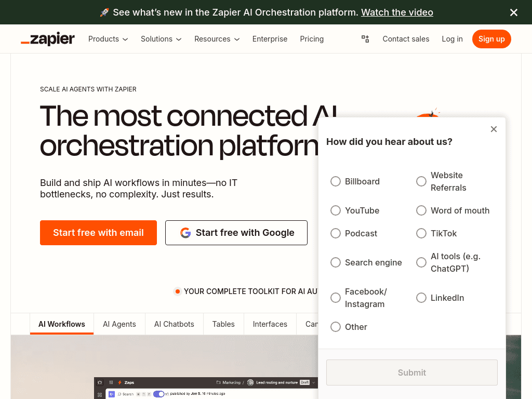Switch to the Interfaces tab
The image size is (532, 399).
click(x=270, y=324)
